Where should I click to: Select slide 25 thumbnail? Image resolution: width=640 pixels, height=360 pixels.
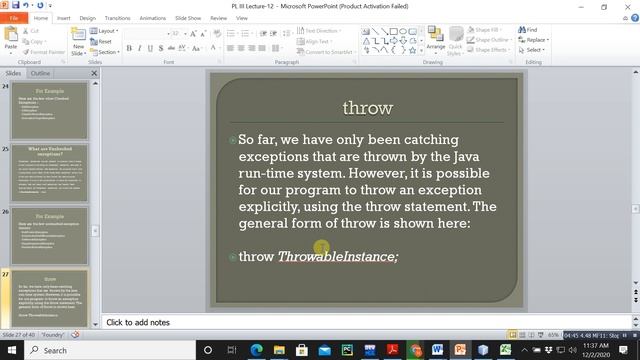point(49,173)
